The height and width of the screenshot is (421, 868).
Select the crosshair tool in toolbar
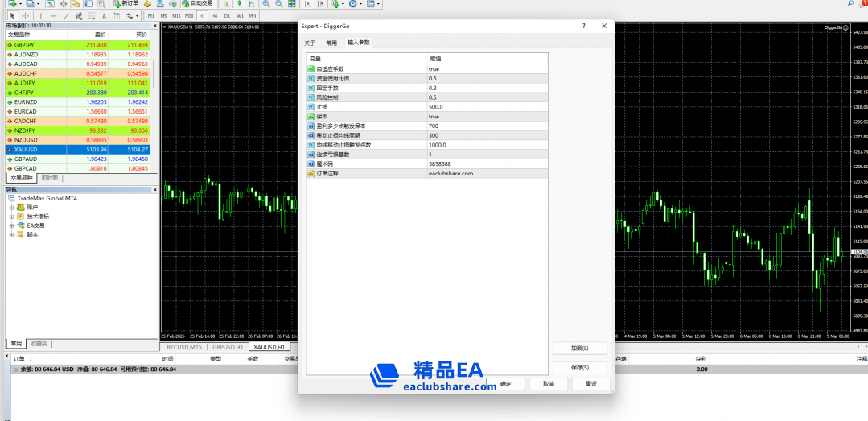[25, 16]
